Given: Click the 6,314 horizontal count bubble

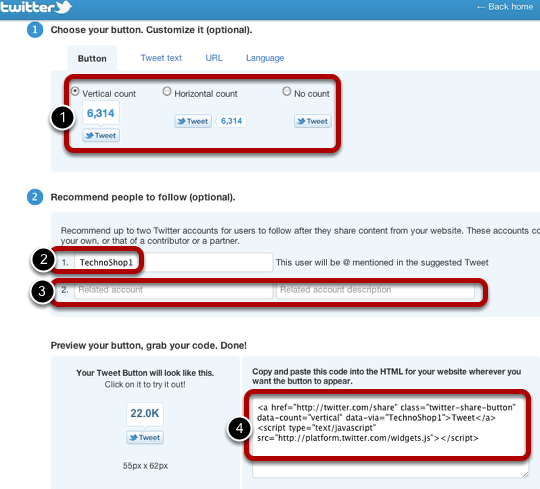Looking at the screenshot, I should 231,121.
